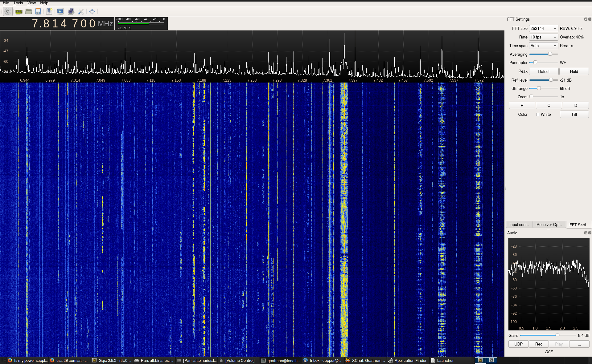Click the Overlap: 46% label
This screenshot has height=364, width=592.
(572, 37)
